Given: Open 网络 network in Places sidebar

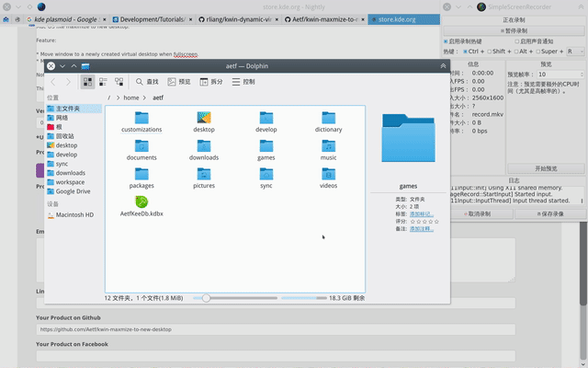Looking at the screenshot, I should point(73,118).
